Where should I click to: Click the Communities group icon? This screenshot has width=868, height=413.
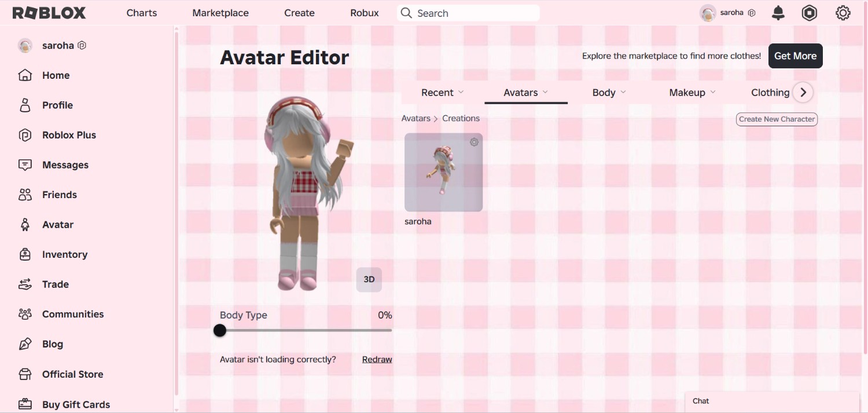click(25, 314)
